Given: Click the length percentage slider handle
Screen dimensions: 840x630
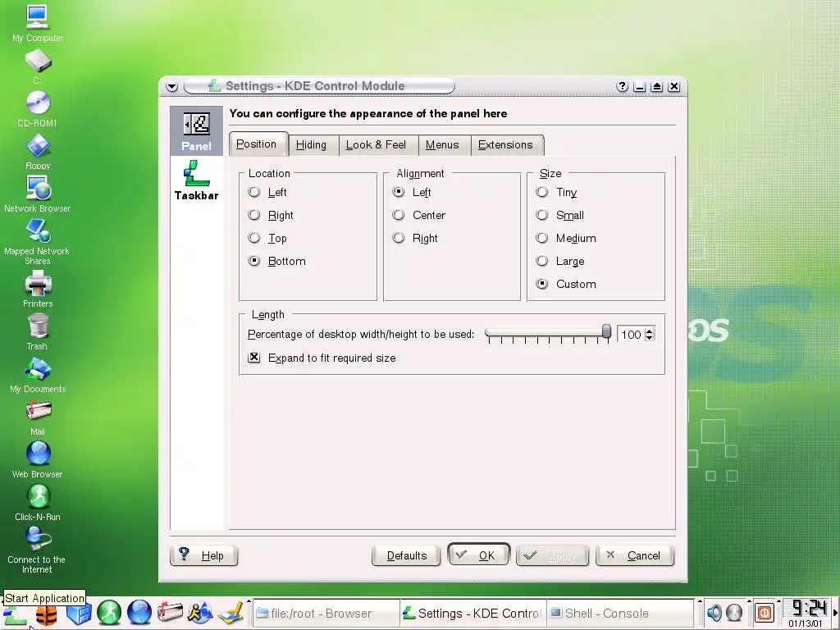Looking at the screenshot, I should 606,331.
